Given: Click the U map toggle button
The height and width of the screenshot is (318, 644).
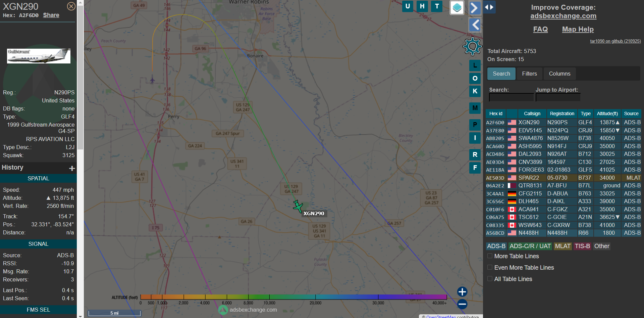Looking at the screenshot, I should tap(408, 6).
